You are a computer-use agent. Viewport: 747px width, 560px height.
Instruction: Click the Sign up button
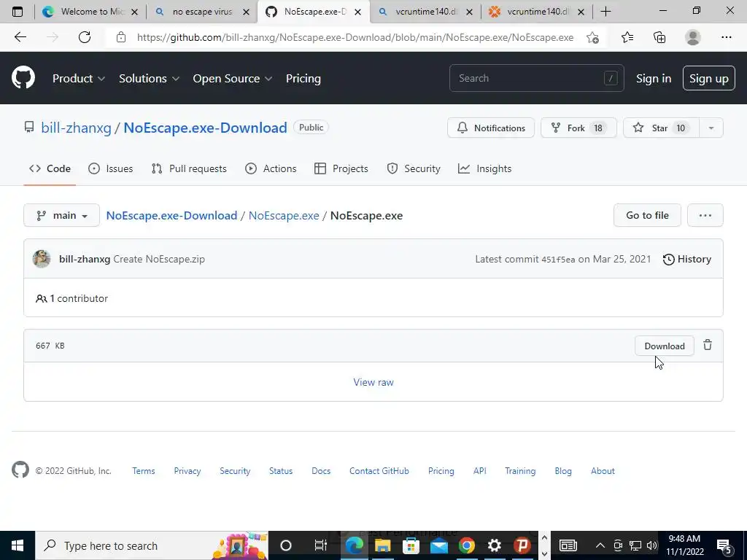709,78
